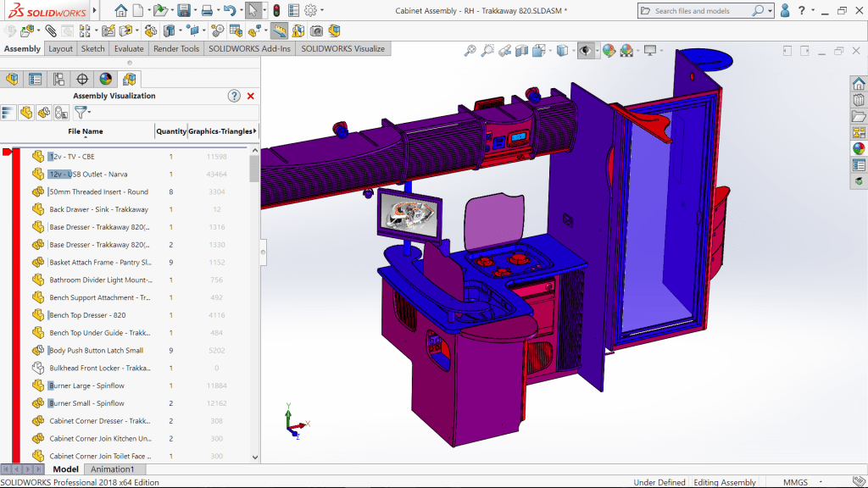Viewport: 868px width, 488px height.
Task: Switch to the Evaluate ribbon tab
Action: click(129, 49)
